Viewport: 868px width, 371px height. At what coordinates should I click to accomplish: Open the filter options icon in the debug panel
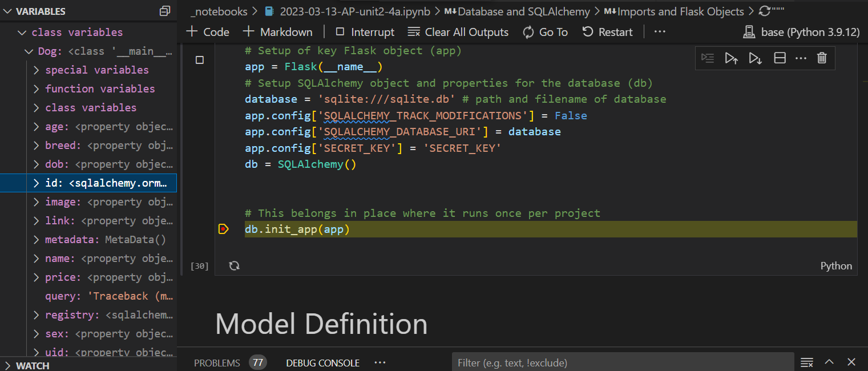[x=806, y=362]
